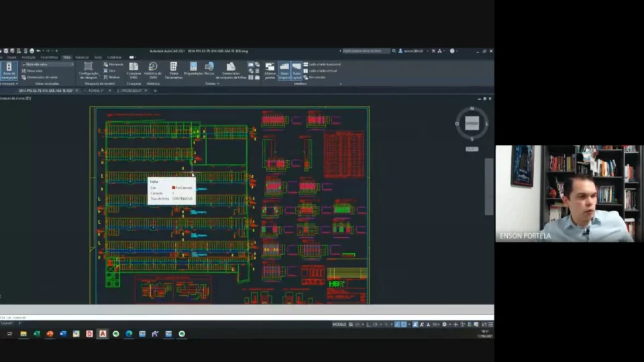The height and width of the screenshot is (362, 644).
Task: Open the Blocos palette
Action: [209, 70]
